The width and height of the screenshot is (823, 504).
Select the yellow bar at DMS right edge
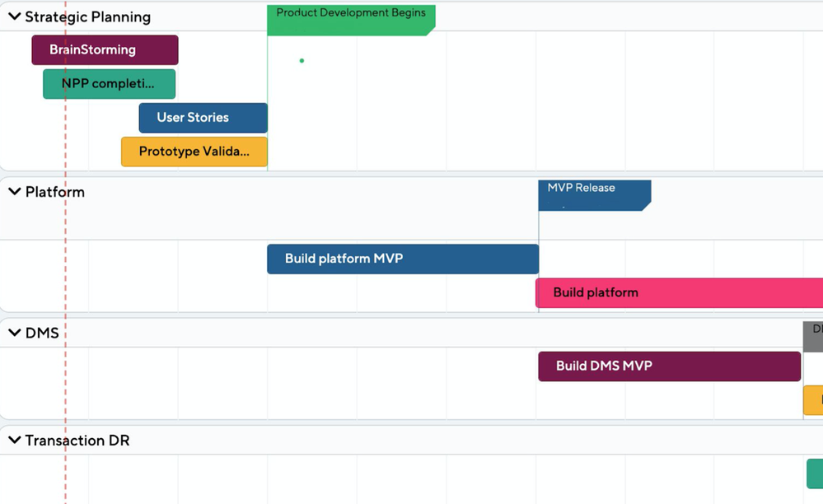tap(813, 400)
